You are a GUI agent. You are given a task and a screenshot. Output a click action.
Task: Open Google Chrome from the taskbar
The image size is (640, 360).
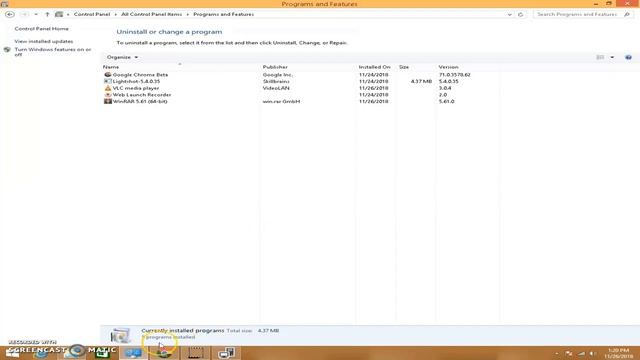tap(164, 353)
